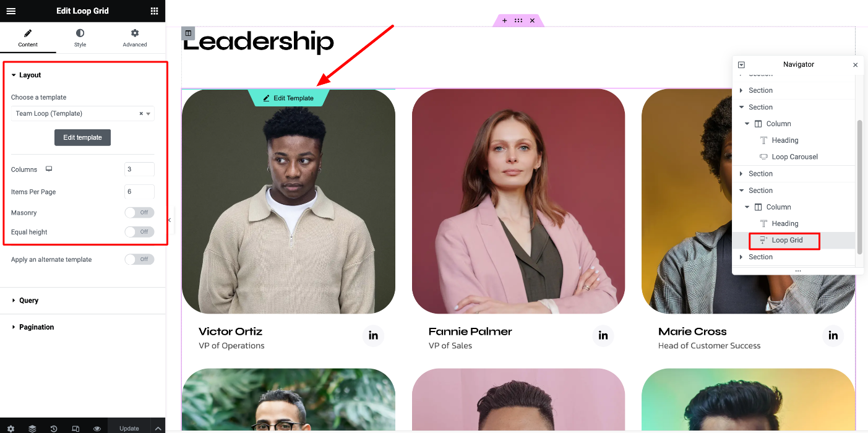Select Loop Carousel in the Navigator

(794, 157)
